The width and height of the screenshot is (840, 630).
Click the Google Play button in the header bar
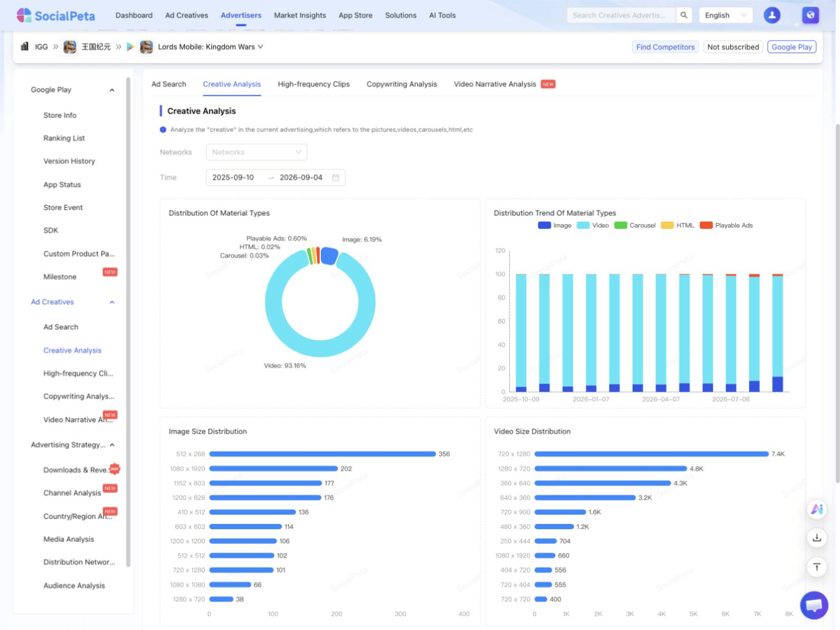(792, 47)
